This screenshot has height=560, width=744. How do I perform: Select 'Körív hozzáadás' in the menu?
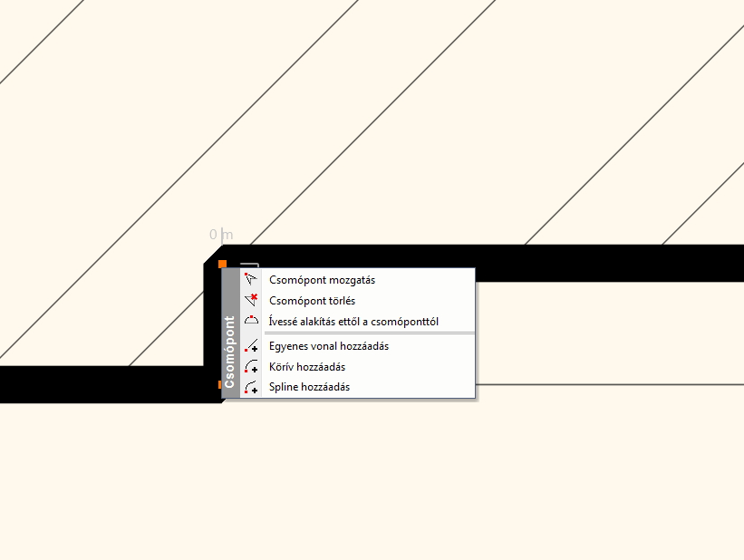pos(307,367)
